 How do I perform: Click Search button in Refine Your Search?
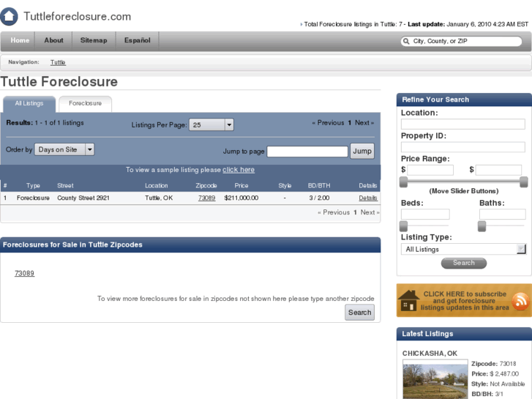point(464,263)
